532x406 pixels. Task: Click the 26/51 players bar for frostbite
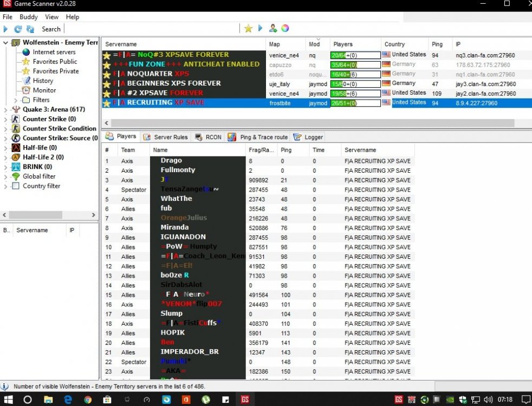[355, 103]
